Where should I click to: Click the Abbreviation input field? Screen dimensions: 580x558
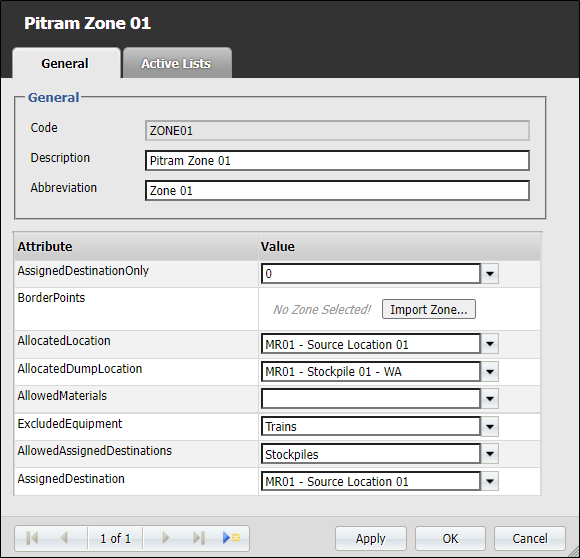[x=337, y=190]
